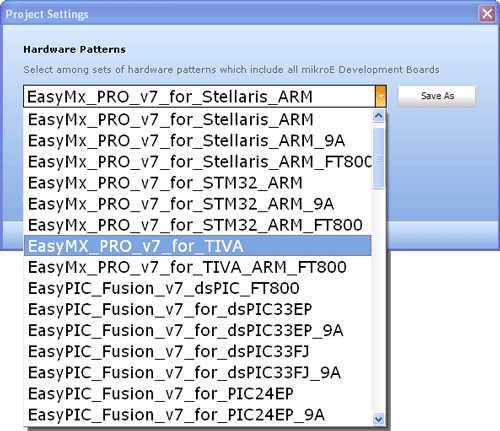
Task: Select EasyMx_PRO_v7_for_TIVA_ARM_FT800
Action: click(198, 267)
